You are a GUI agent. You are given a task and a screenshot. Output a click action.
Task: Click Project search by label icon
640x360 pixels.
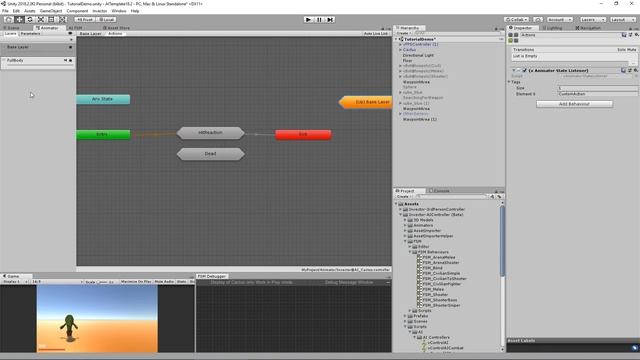coord(499,197)
